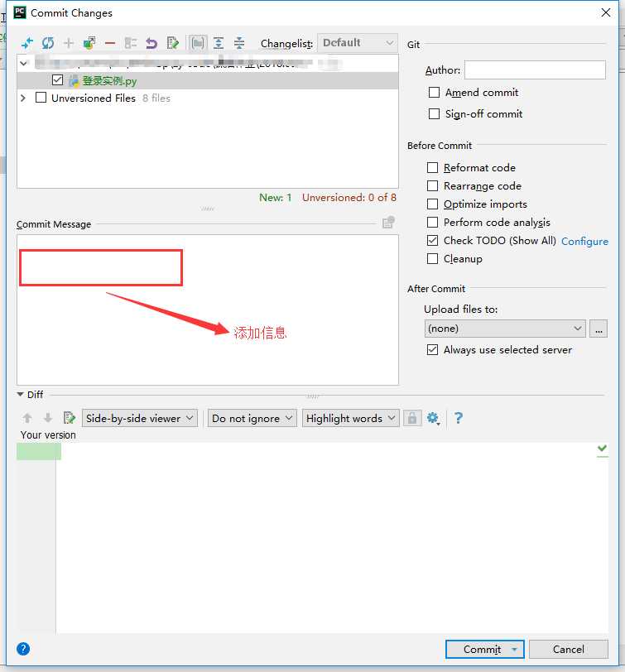Click the 'Your version' label
Viewport: 625px width, 672px height.
click(x=48, y=435)
